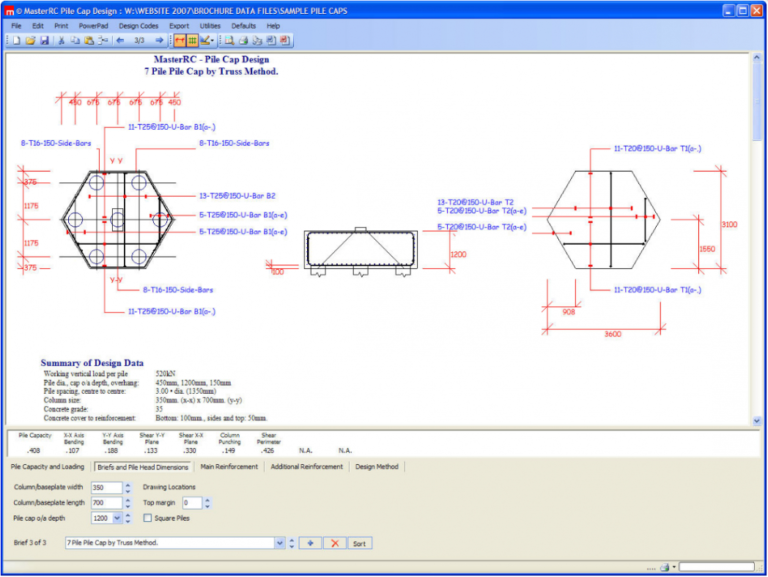Viewport: 768px width, 577px height.
Task: Print with the printer icon
Action: point(243,41)
